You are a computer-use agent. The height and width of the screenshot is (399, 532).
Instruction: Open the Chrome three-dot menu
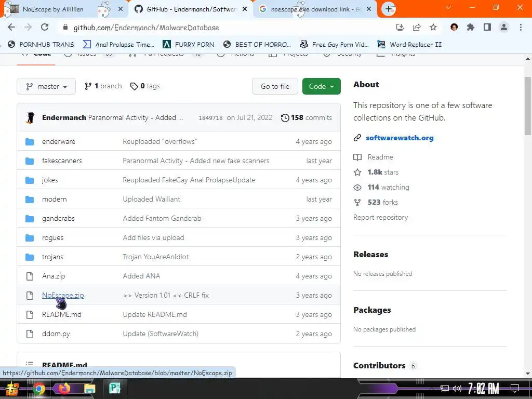click(x=521, y=28)
